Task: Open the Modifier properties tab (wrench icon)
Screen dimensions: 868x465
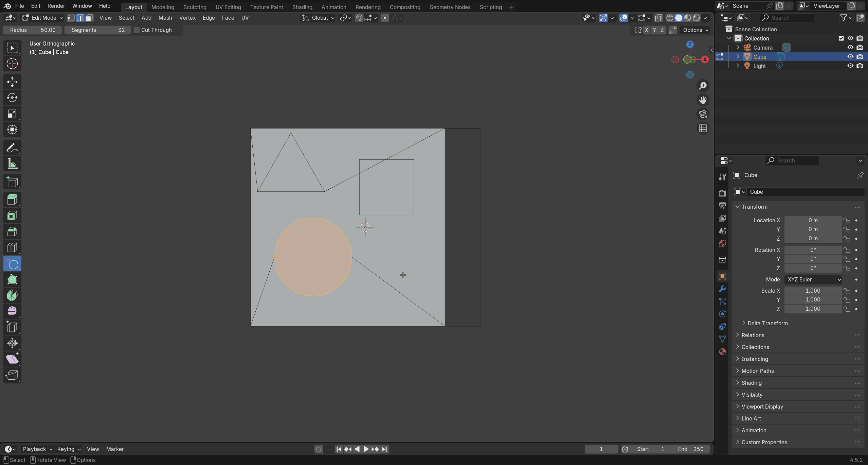Action: 722,288
